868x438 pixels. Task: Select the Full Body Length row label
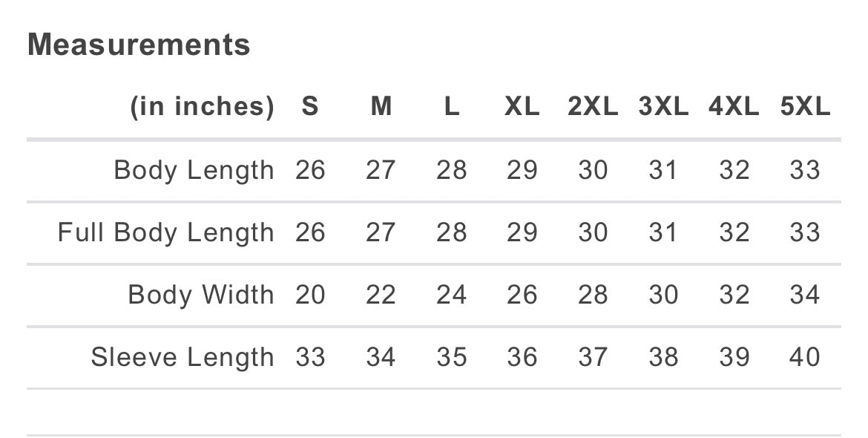tap(165, 233)
